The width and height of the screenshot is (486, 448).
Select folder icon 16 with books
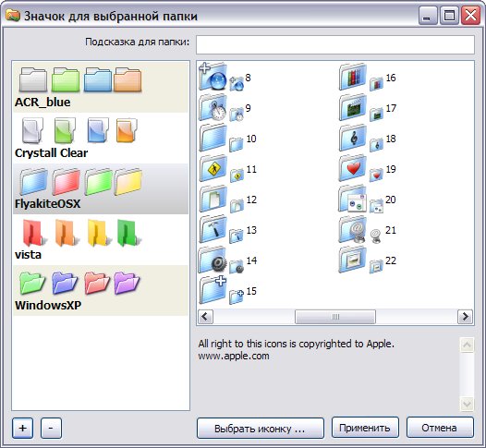click(x=353, y=77)
